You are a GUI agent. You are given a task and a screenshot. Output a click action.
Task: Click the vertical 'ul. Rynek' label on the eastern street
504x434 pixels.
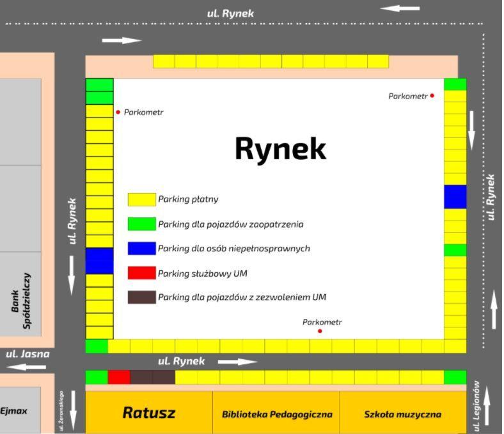[x=490, y=198]
